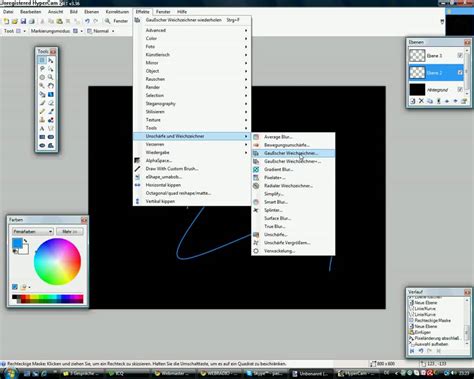Image resolution: width=474 pixels, height=379 pixels.
Task: Select the Rounded Rectangle shape tool
Action: pos(51,137)
